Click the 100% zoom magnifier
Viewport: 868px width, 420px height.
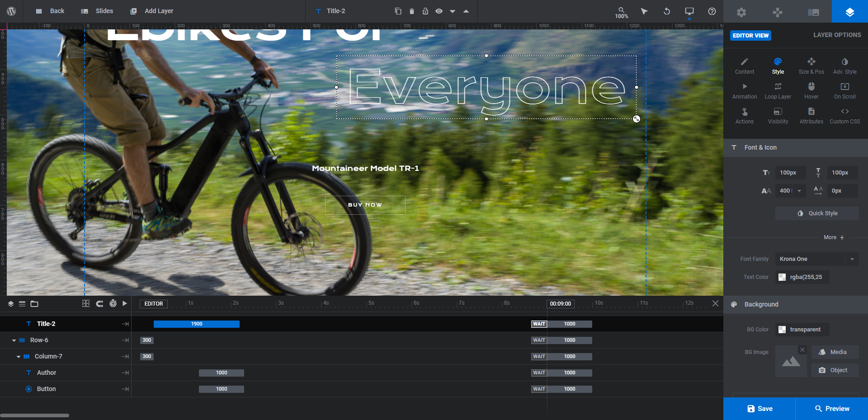click(621, 12)
